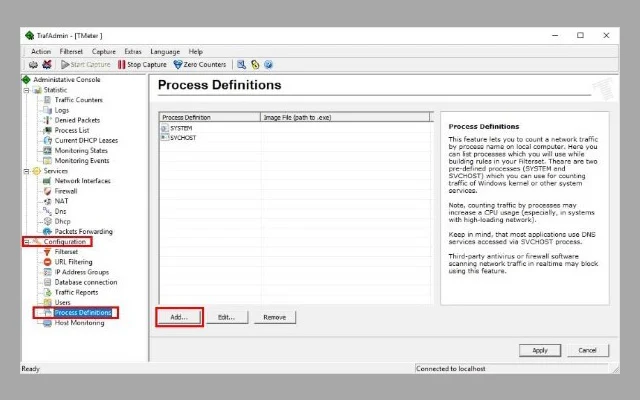Collapse the Configuration tree node
Image resolution: width=640 pixels, height=400 pixels.
point(27,242)
